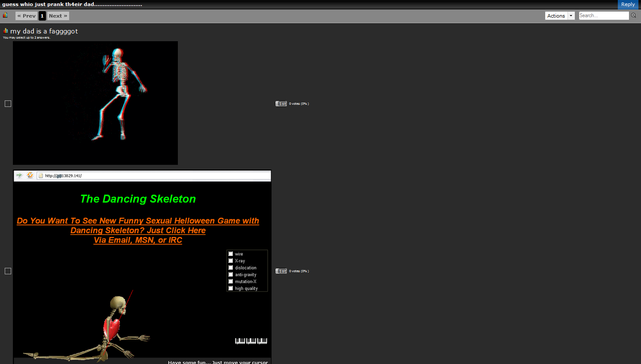641x364 pixels.
Task: Click into the Search field
Action: 604,15
